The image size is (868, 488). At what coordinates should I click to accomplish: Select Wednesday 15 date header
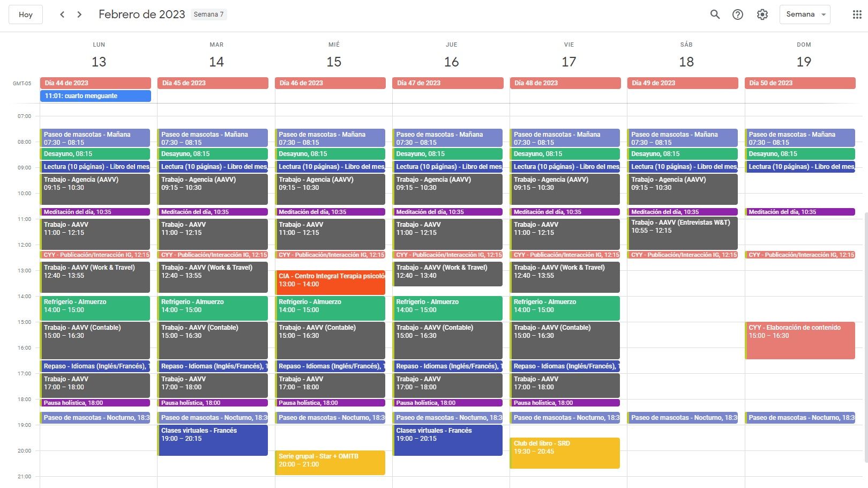click(x=334, y=62)
